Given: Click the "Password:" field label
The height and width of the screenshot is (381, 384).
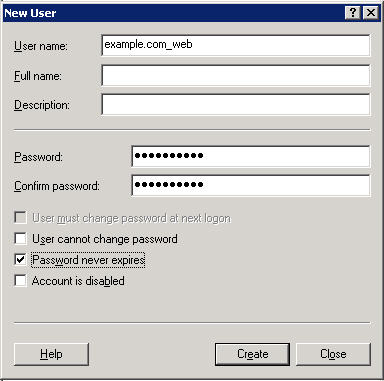Looking at the screenshot, I should coord(38,157).
